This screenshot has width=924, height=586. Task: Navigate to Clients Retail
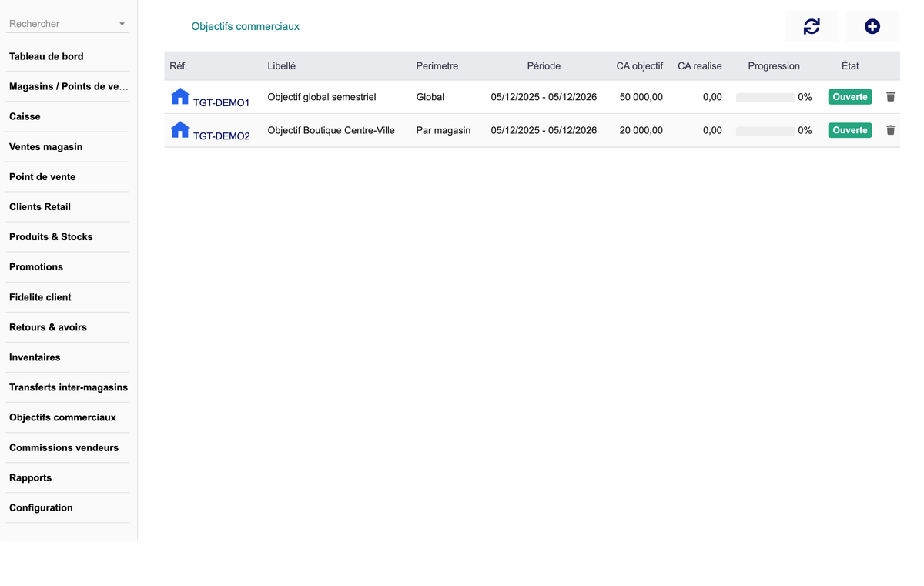click(40, 206)
